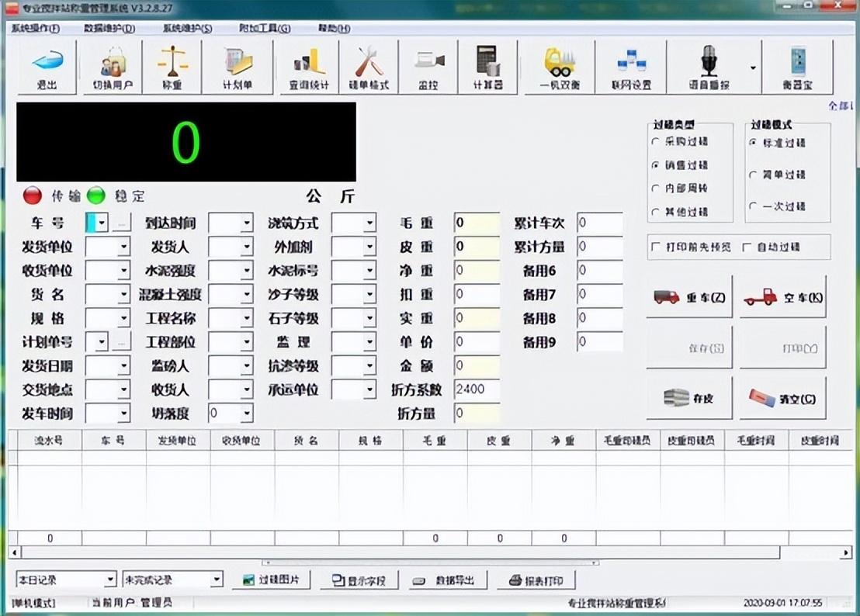Screen dimensions: 860x616
Task: Expand the 发货单位 dropdown
Action: point(124,247)
